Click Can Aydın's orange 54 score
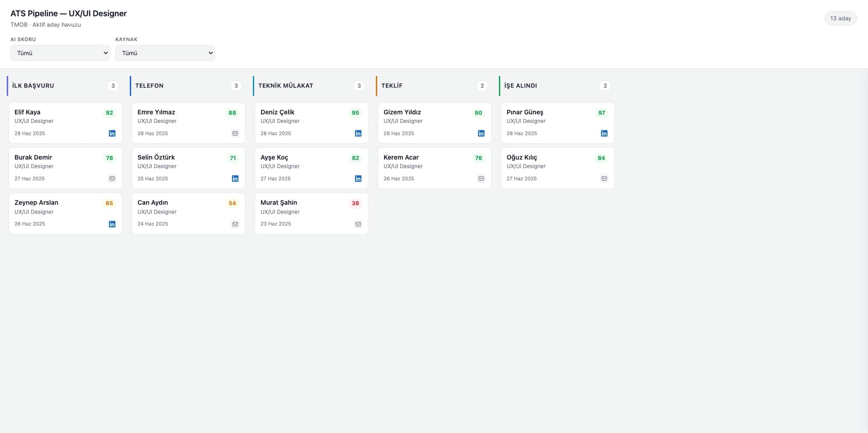The image size is (868, 433). click(x=232, y=203)
